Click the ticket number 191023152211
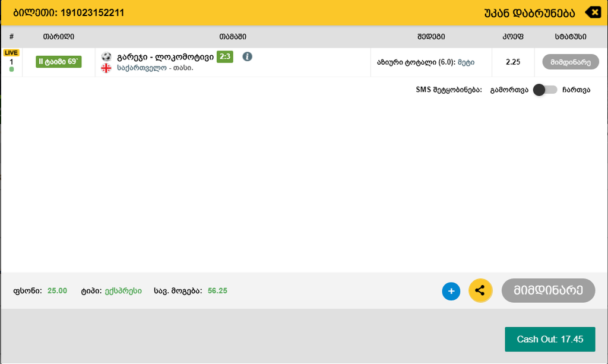Image resolution: width=608 pixels, height=364 pixels. [92, 13]
